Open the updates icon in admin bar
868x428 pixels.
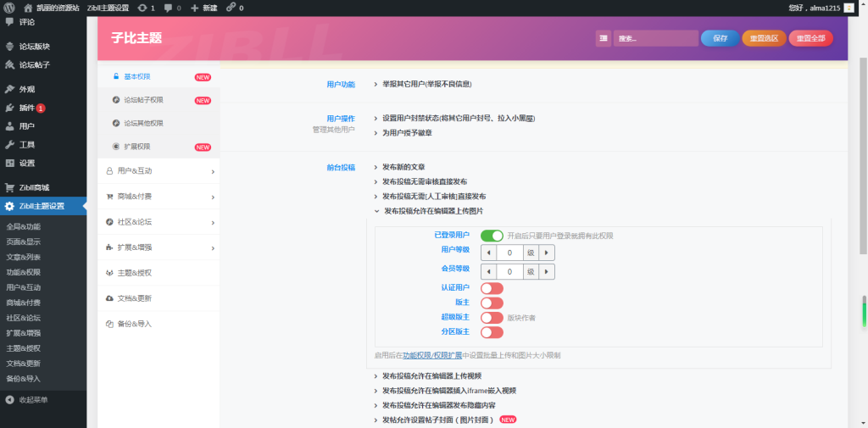[x=142, y=8]
